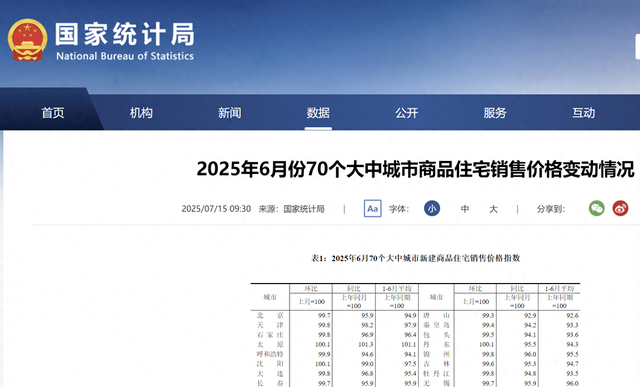This screenshot has width=640, height=387.
Task: Click the article headline 2025年6月份70个大中城市
Action: point(416,169)
